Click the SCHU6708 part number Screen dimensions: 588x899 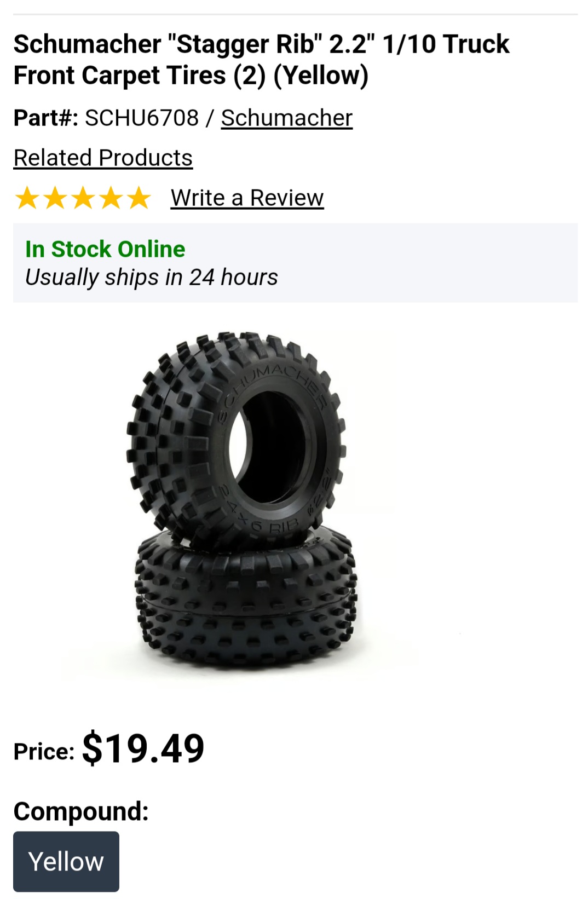coord(142,118)
